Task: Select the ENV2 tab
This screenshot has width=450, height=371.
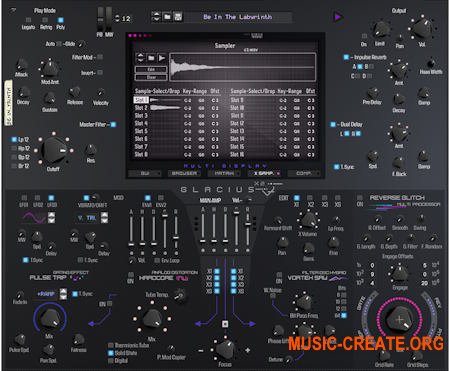Action: (x=161, y=198)
